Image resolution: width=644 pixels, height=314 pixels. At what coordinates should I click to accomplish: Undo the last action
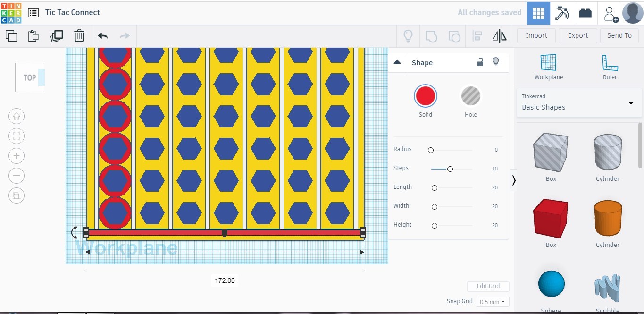point(102,36)
